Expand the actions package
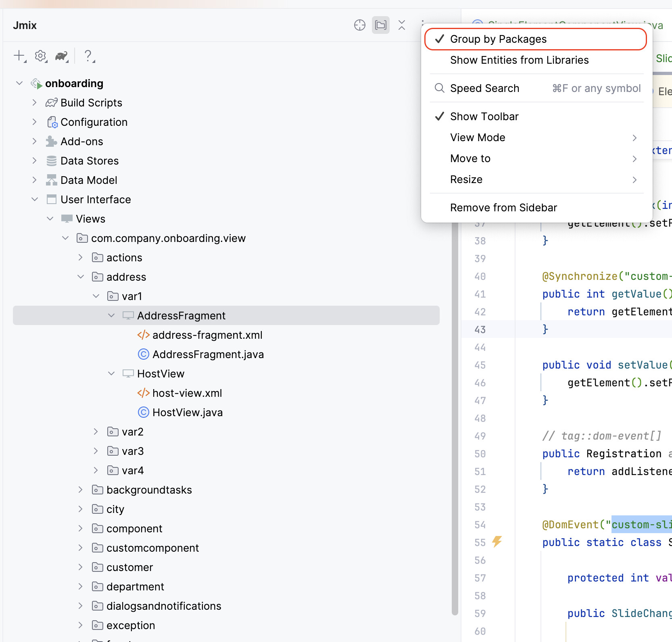Screen dimensions: 672x642 coord(81,258)
